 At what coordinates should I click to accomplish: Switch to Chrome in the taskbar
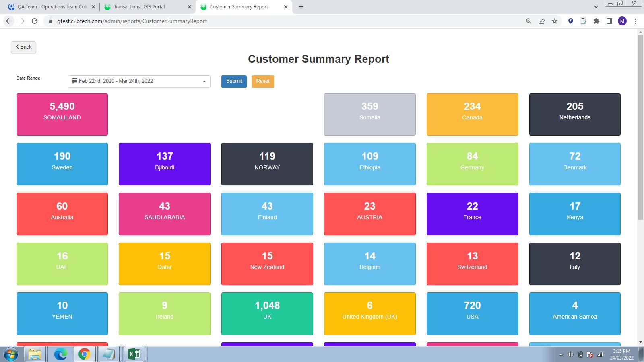point(85,354)
